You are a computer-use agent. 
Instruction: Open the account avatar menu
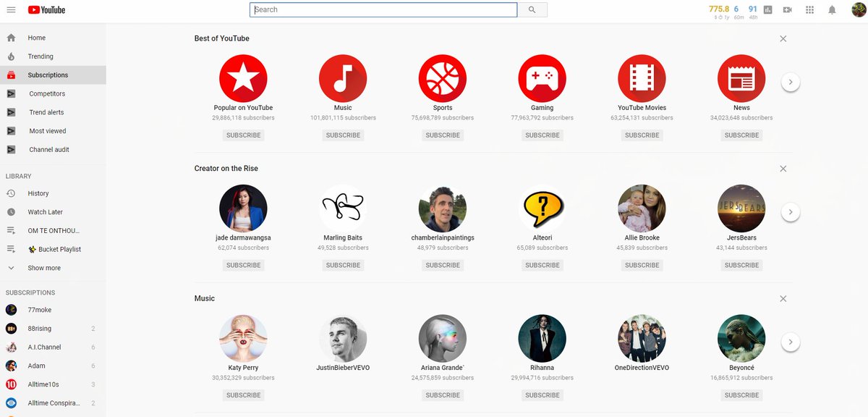click(x=859, y=9)
